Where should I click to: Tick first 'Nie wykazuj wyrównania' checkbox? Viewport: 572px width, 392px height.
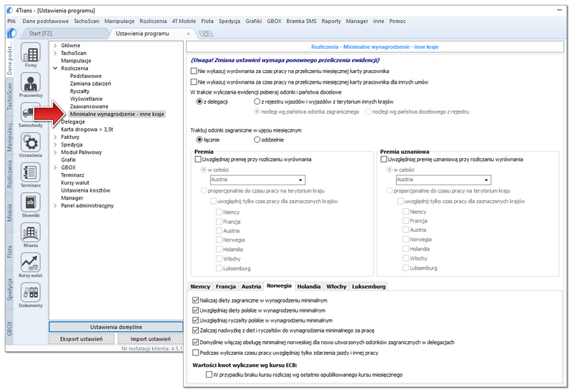coord(194,71)
